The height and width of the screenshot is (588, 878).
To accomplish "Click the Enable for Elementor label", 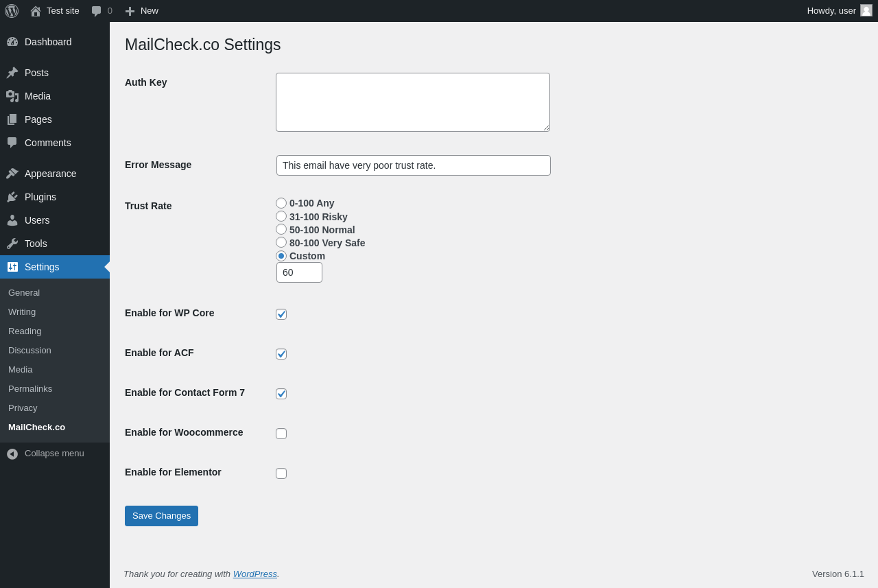I will [x=173, y=472].
